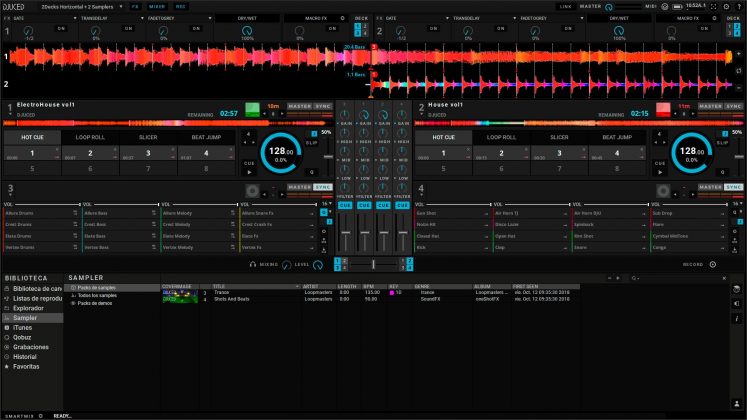
Task: Click the user icon at bottom right
Action: point(737,404)
